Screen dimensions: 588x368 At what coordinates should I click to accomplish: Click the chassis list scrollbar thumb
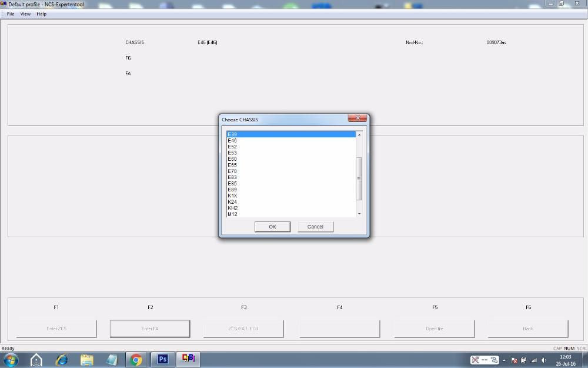click(x=359, y=178)
